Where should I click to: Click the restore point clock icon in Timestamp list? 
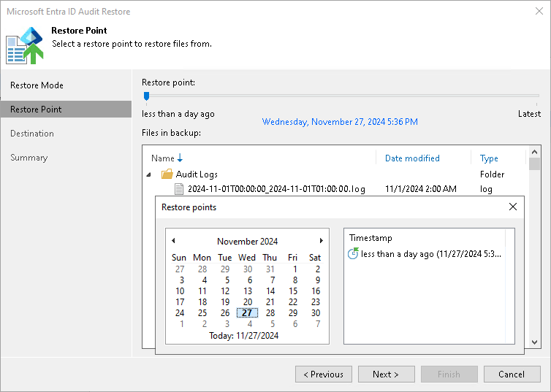click(x=353, y=253)
